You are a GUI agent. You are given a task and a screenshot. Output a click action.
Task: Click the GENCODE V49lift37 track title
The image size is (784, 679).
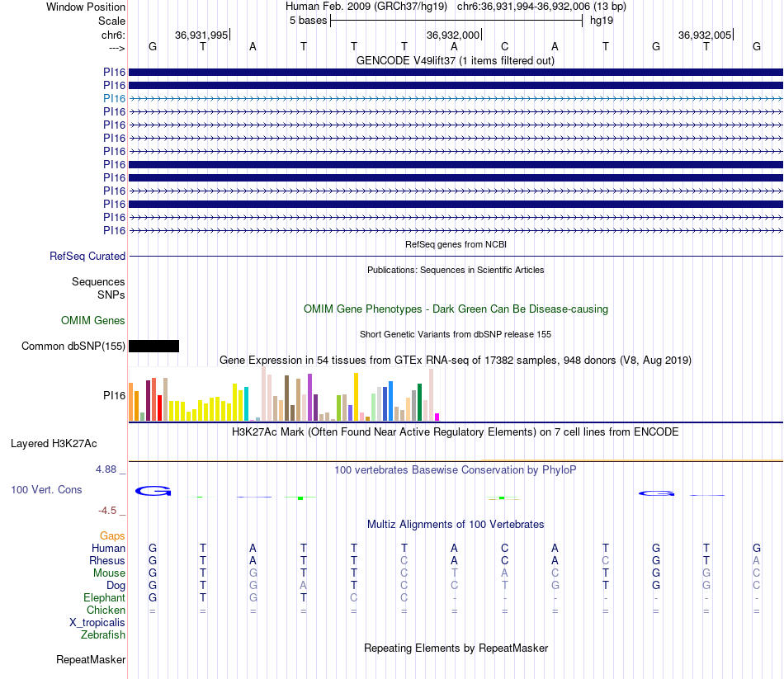(455, 60)
